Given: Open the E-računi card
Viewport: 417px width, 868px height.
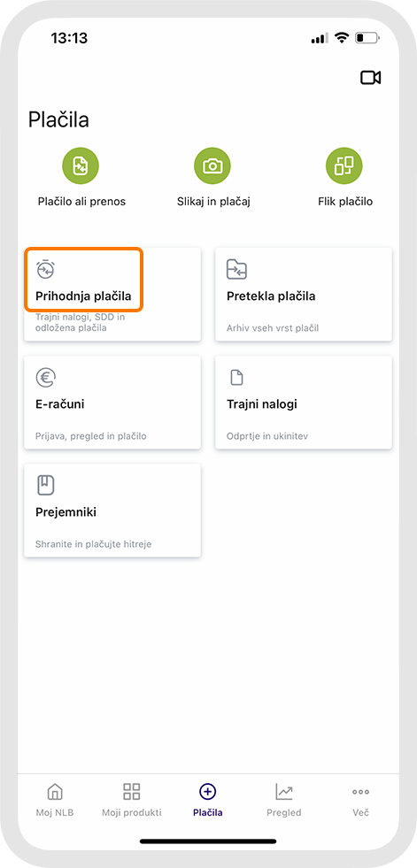Looking at the screenshot, I should tap(112, 402).
